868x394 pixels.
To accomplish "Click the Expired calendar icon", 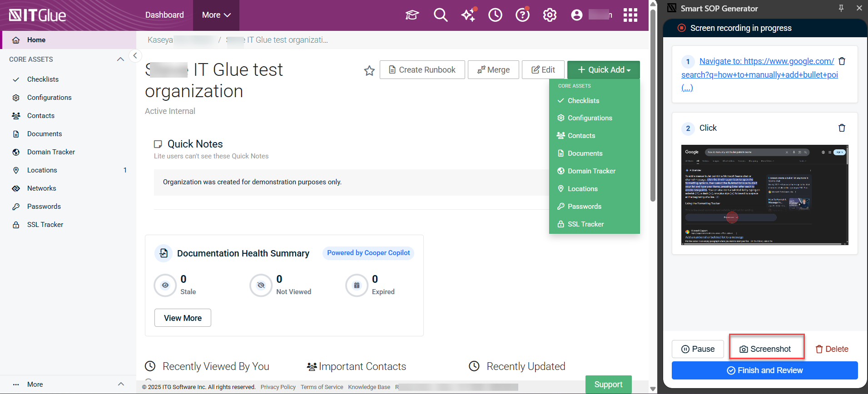I will pos(357,285).
